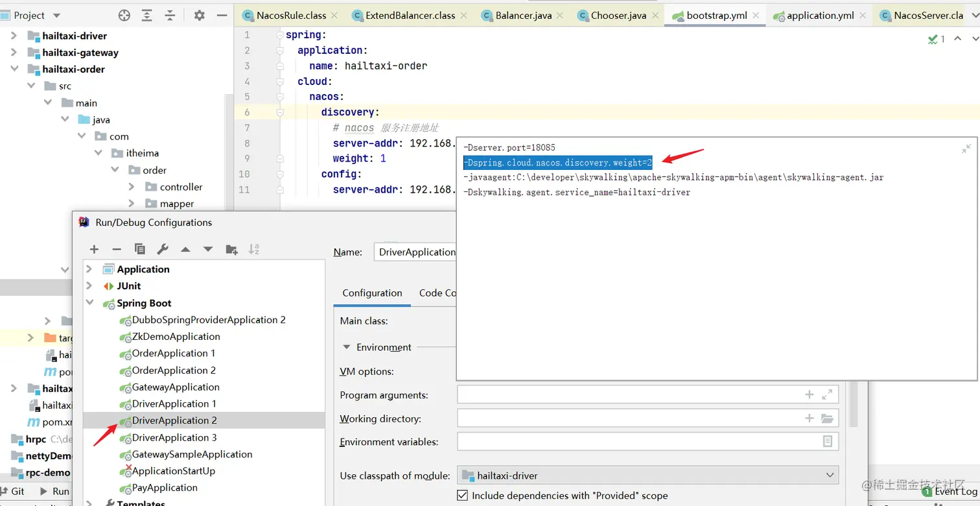Select ZkDemoApplication configuration
The height and width of the screenshot is (506, 980).
(x=176, y=337)
